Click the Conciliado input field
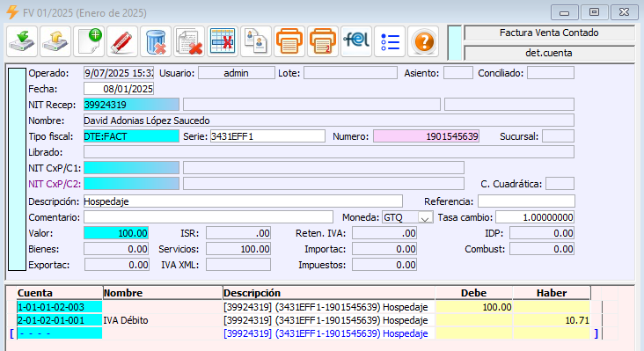644x351 pixels. tap(551, 73)
